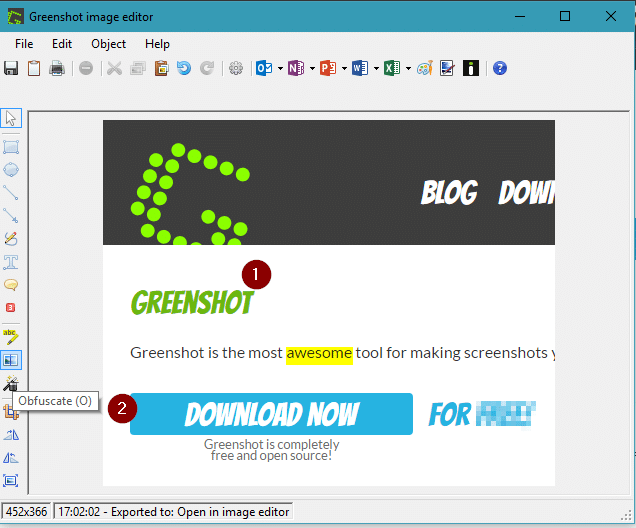The width and height of the screenshot is (636, 528).
Task: Click the Paste icon
Action: click(x=161, y=68)
